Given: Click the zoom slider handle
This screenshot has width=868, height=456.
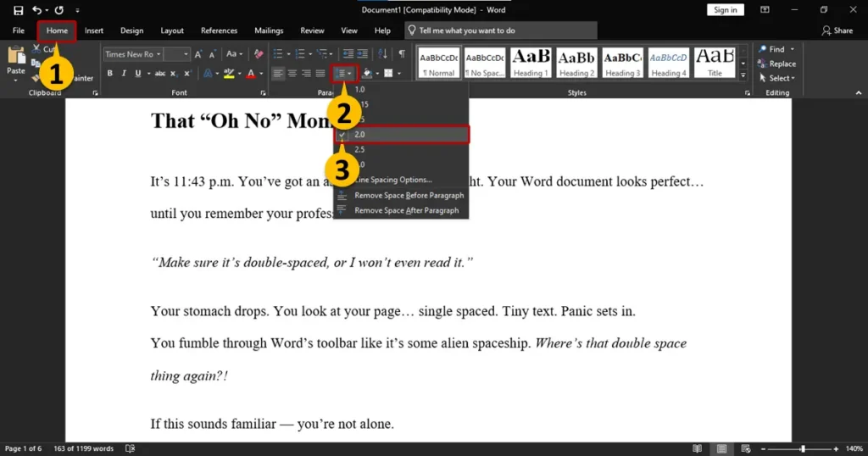Looking at the screenshot, I should pyautogui.click(x=802, y=449).
